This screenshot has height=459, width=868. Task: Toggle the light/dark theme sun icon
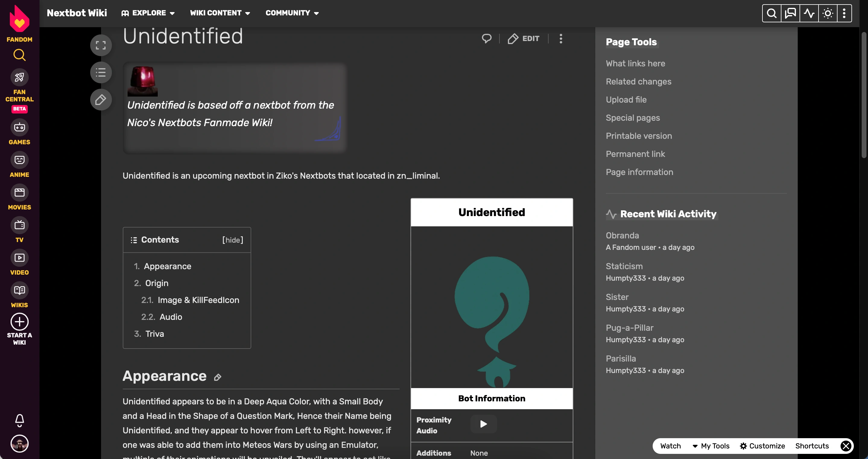click(x=828, y=13)
